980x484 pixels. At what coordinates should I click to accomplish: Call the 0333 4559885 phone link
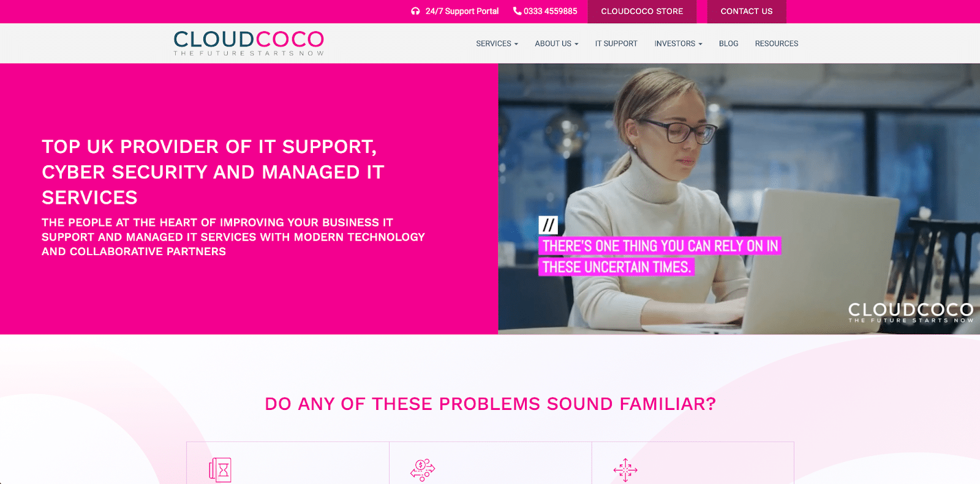tap(550, 11)
